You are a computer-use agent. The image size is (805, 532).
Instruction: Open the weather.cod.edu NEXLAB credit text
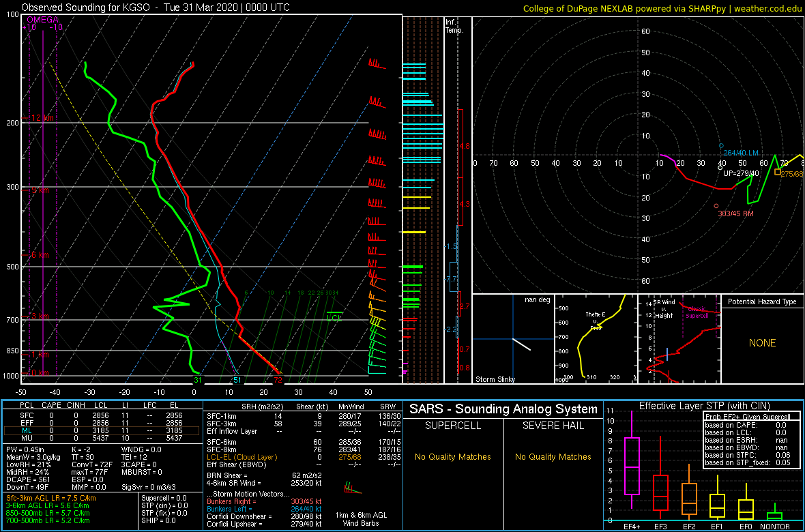click(x=662, y=8)
